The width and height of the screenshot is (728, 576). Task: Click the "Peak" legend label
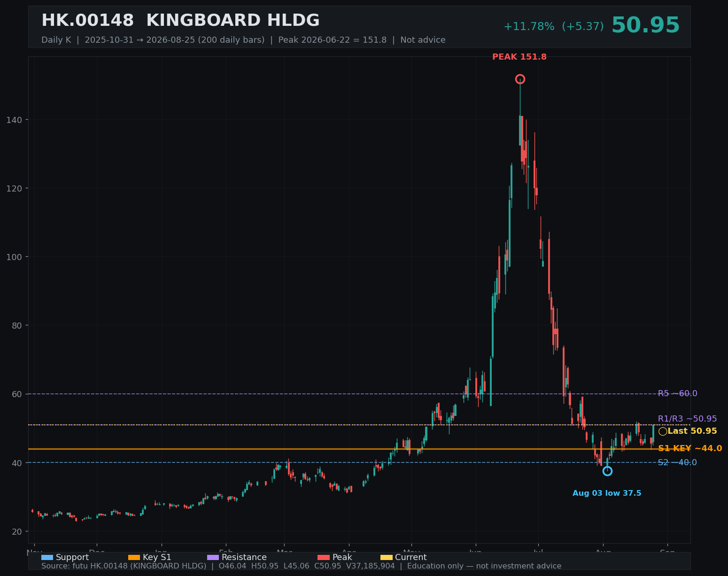tap(342, 558)
